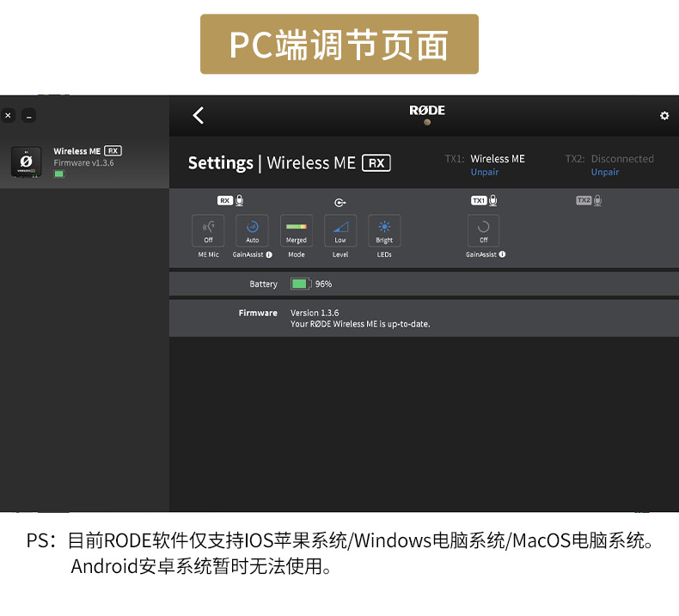Minimize the RØDE Central window
This screenshot has width=679, height=616.
28,116
